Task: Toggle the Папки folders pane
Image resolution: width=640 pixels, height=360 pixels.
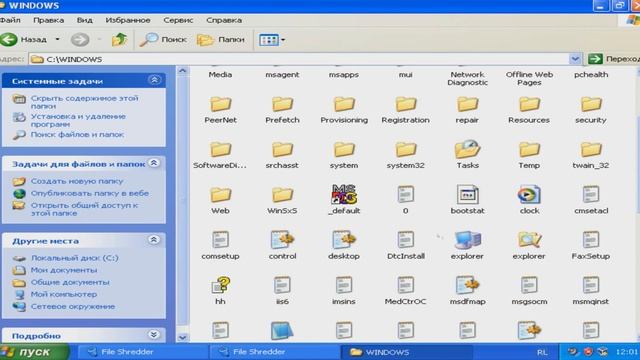Action: pyautogui.click(x=221, y=40)
